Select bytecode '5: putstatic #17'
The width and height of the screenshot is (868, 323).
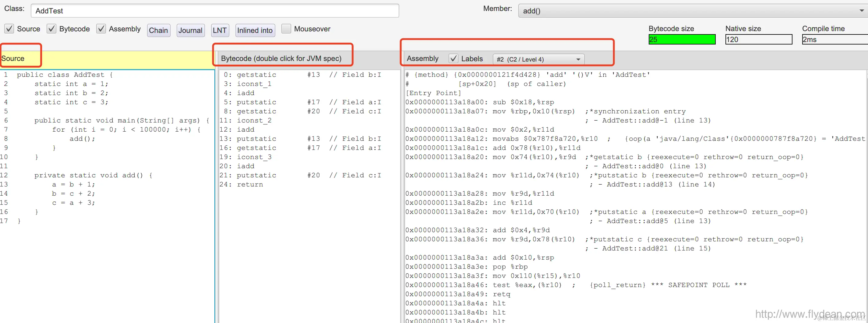(x=302, y=102)
